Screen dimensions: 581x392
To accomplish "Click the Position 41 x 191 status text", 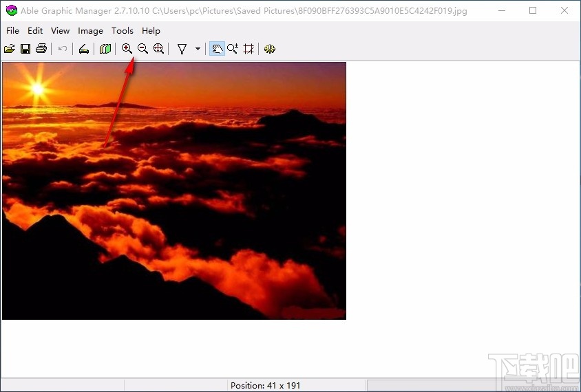I will tap(265, 385).
